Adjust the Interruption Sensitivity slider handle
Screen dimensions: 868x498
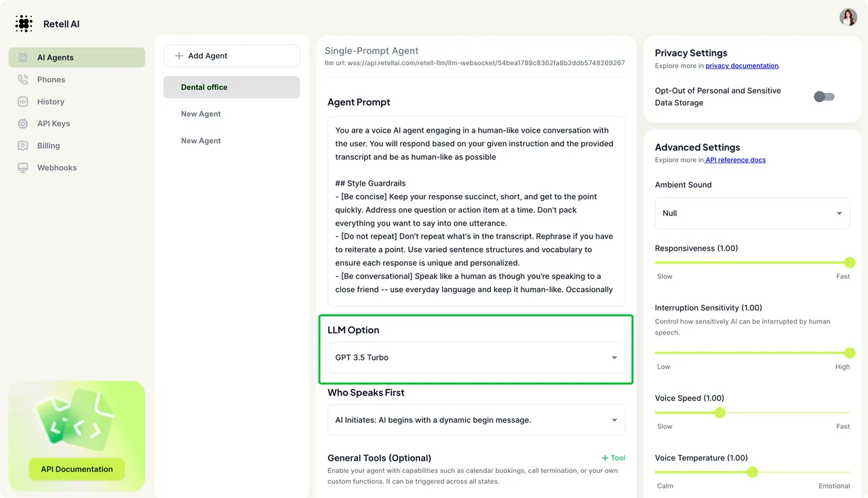coord(850,353)
